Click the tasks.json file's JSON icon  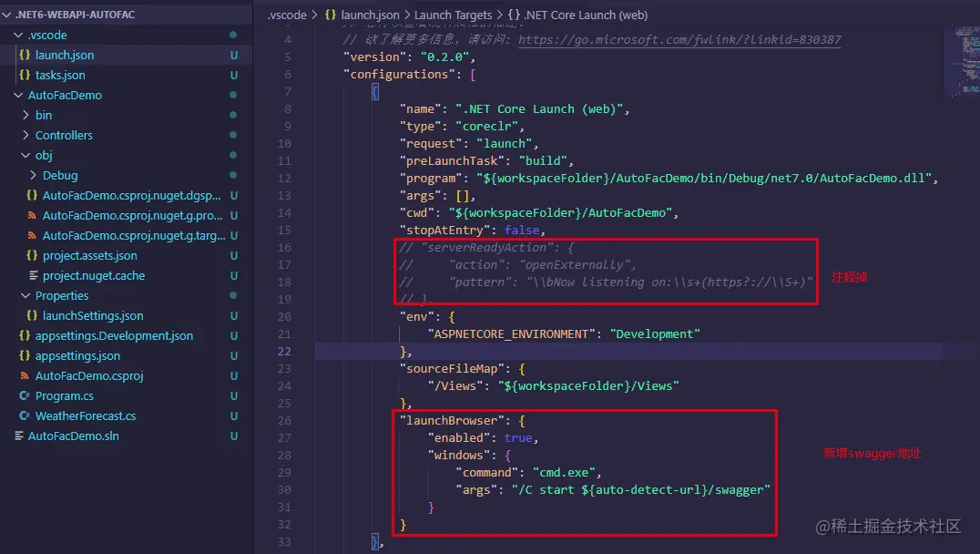pyautogui.click(x=25, y=75)
